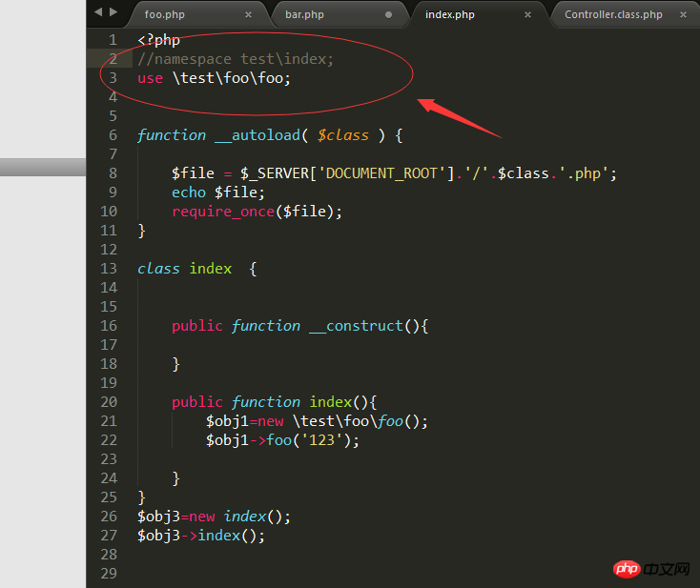Click '$obj3->index();' on line 27
This screenshot has width=700, height=588.
click(x=201, y=536)
